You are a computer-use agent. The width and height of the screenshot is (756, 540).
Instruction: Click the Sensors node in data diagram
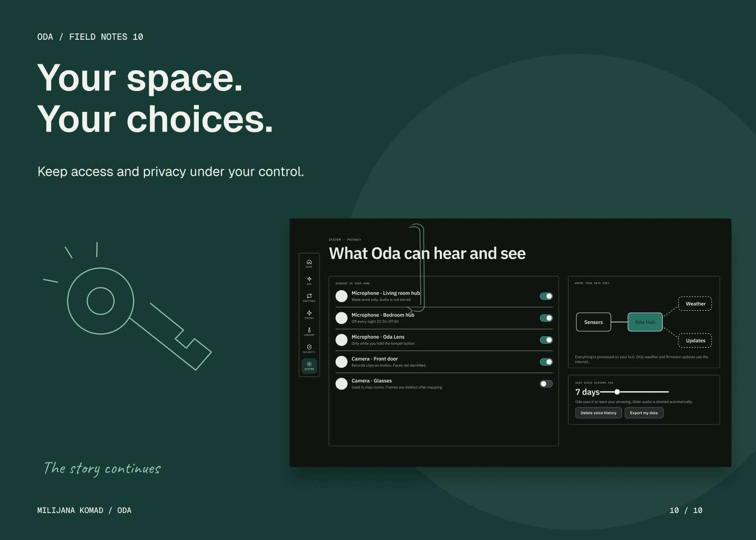pyautogui.click(x=594, y=322)
